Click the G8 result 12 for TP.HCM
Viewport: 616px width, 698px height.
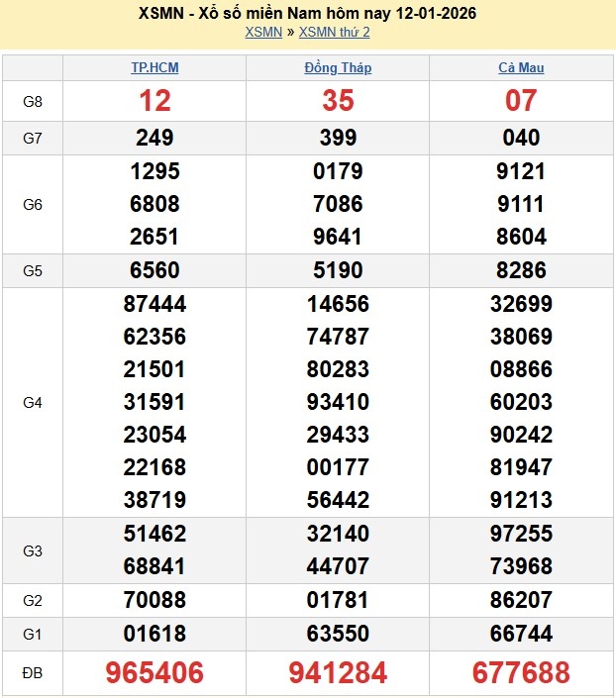(x=154, y=100)
